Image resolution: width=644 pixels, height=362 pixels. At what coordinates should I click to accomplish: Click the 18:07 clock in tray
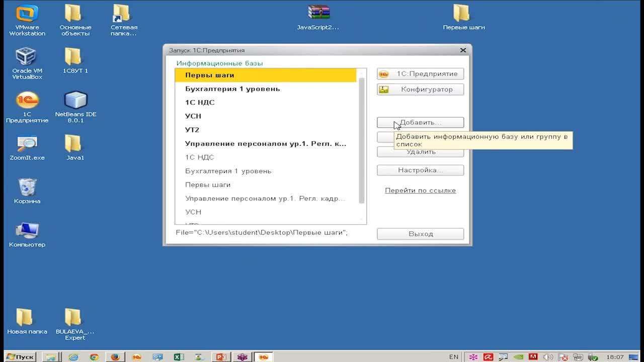(x=615, y=357)
